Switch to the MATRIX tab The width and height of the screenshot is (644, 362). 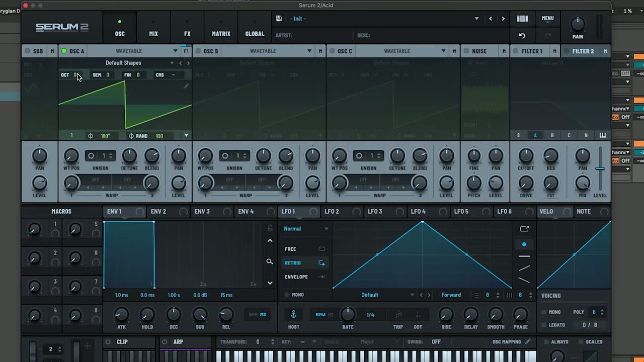pos(221,29)
